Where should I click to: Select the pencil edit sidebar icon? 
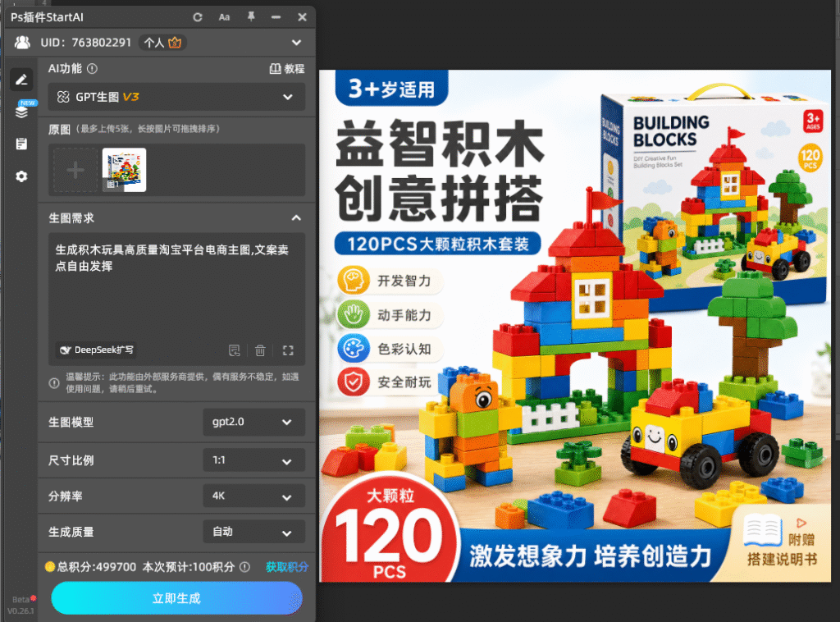pos(21,80)
